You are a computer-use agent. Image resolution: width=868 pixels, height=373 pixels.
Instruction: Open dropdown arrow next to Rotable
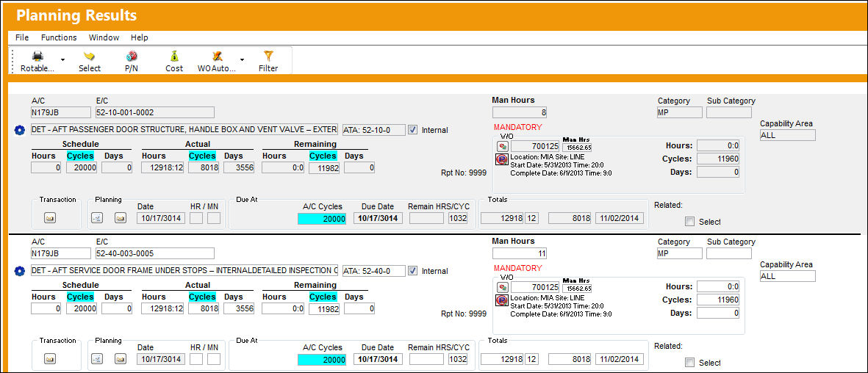[62, 59]
